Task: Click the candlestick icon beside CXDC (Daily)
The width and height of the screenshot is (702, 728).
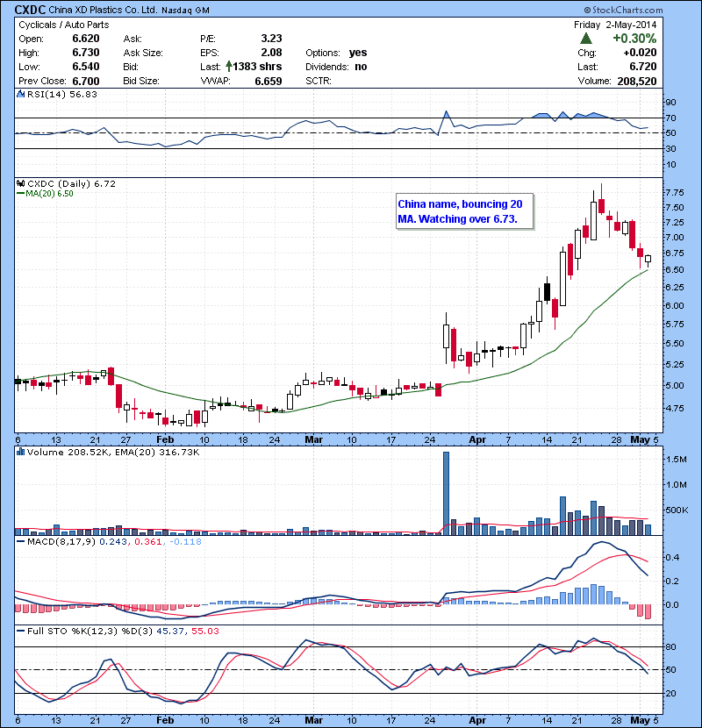Action: coord(20,184)
